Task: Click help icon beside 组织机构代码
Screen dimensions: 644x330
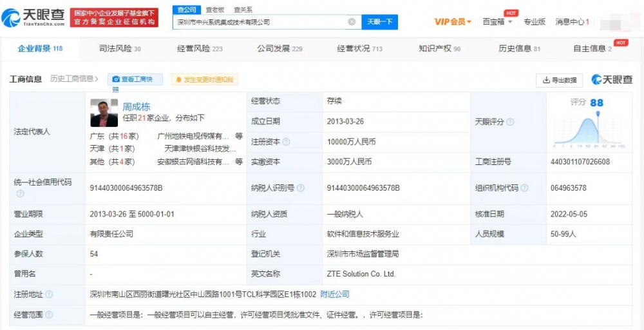Action: tap(524, 188)
